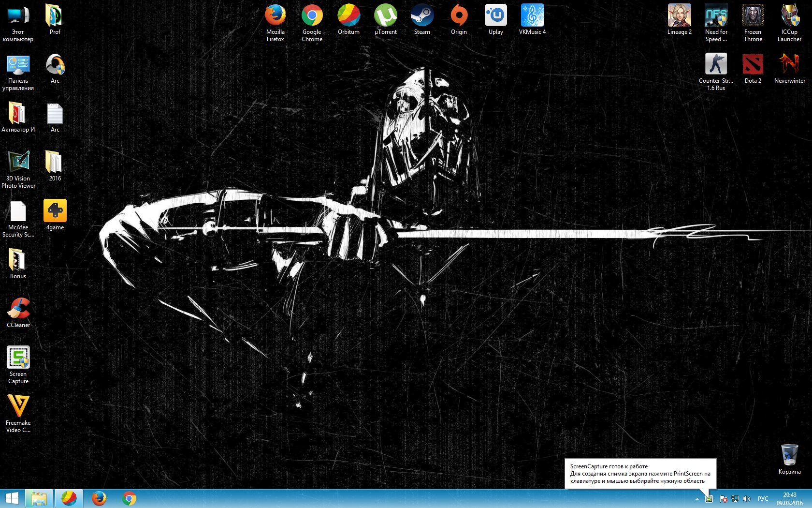Launch Origin desktop shortcut
Viewport: 812px width, 508px height.
(x=459, y=19)
